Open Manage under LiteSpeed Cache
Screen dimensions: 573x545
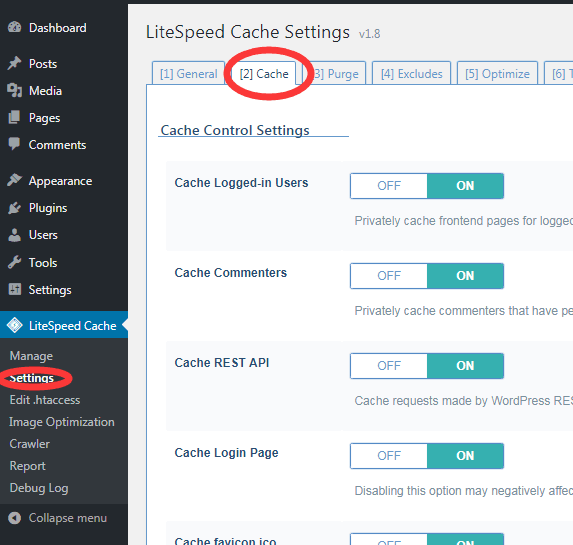coord(31,356)
